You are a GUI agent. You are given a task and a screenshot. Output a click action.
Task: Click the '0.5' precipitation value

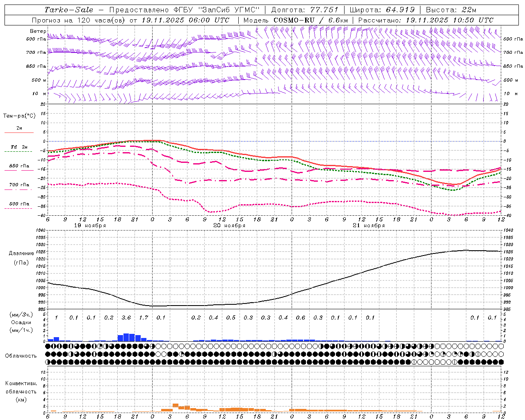pos(231,318)
